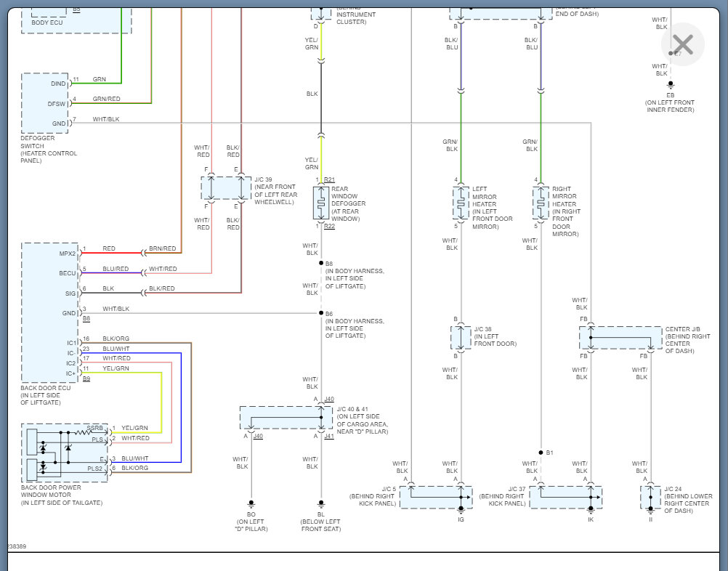Click the DIND pin label

58,84
